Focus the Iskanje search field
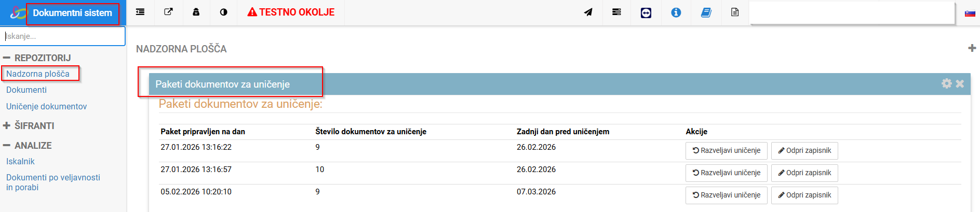This screenshot has width=980, height=212. [63, 36]
